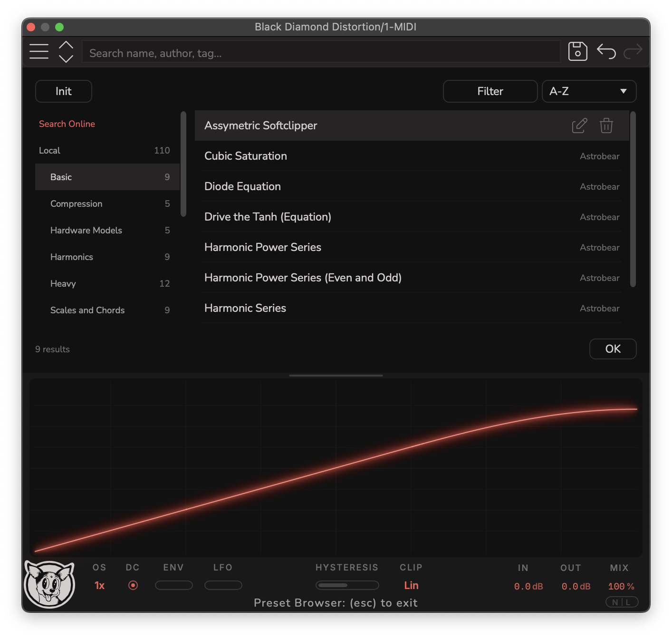Click the OUT gain 0.0 dB value
Viewport: 672px width, 638px height.
pos(576,586)
